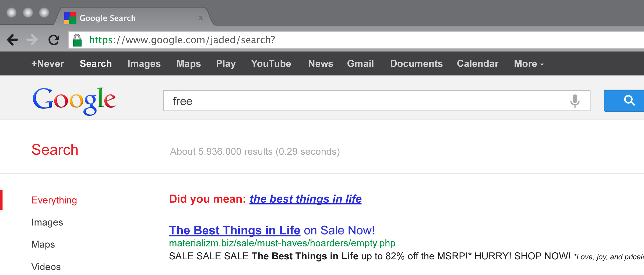The image size is (644, 275).
Task: Open Documents in the top navigation bar
Action: (416, 64)
